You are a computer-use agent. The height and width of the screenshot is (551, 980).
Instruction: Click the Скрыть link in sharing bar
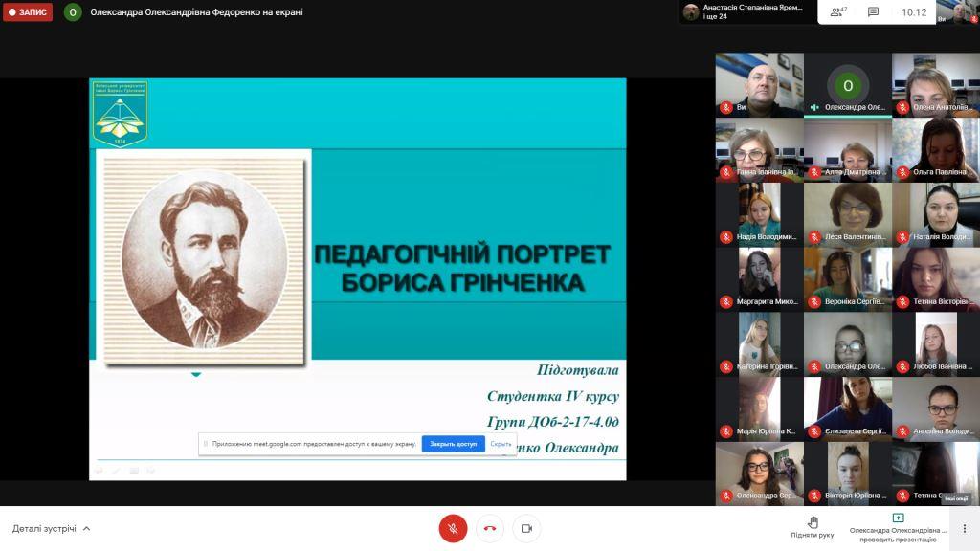tap(501, 444)
